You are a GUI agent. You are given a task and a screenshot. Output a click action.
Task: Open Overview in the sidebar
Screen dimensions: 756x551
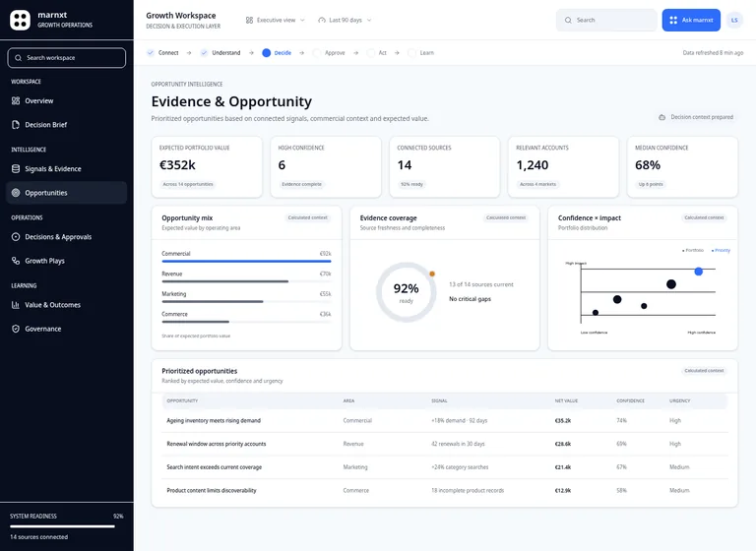(x=67, y=100)
